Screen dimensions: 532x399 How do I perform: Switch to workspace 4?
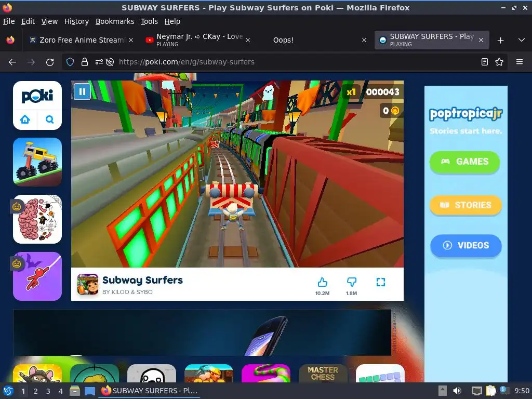click(61, 391)
